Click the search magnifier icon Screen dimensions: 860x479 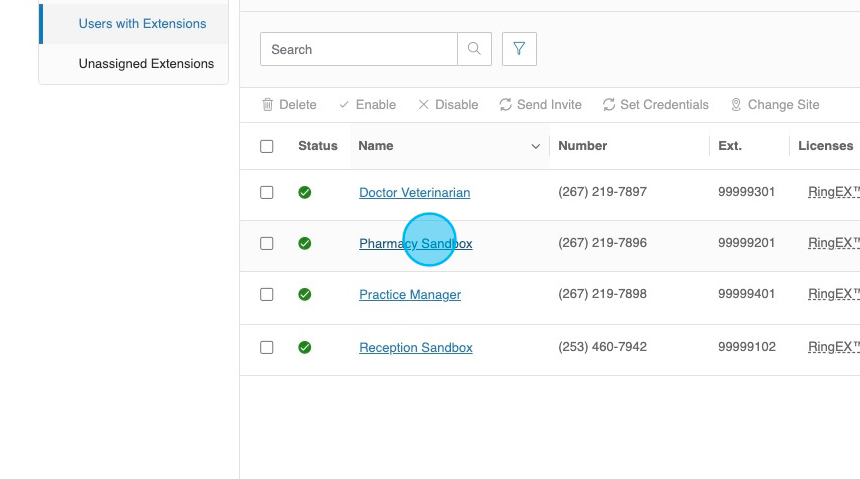pyautogui.click(x=474, y=49)
